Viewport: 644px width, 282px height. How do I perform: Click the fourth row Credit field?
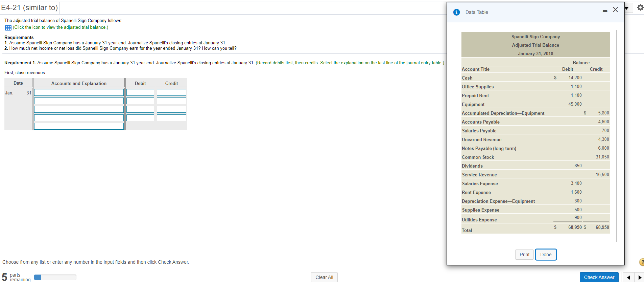(171, 118)
